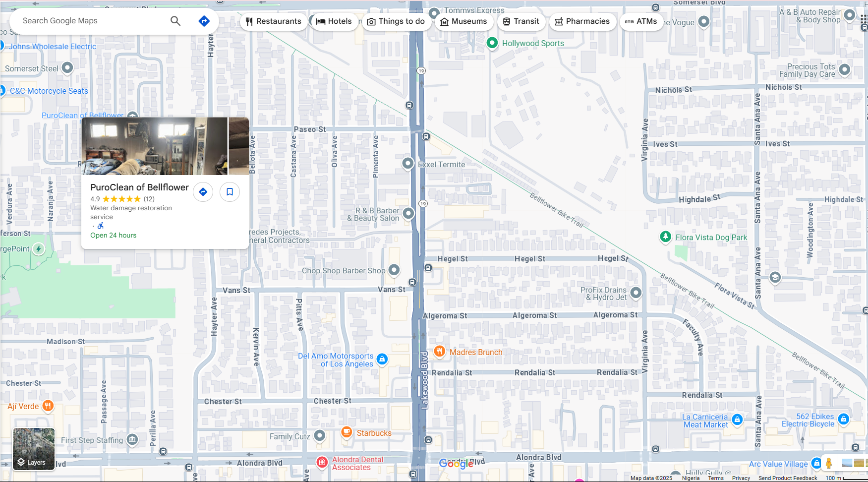Click the Ají Verde restaurant pin

(x=48, y=406)
